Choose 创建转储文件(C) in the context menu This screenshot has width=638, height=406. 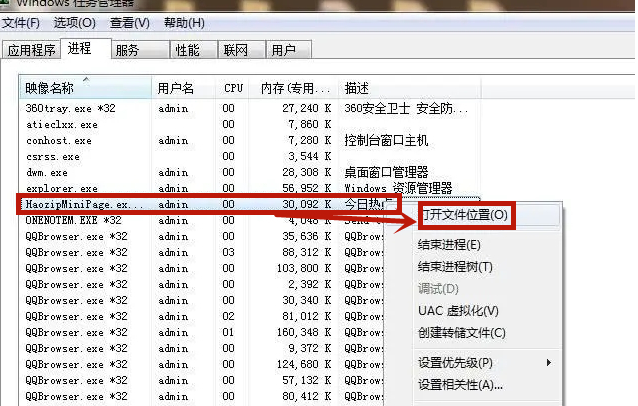(461, 333)
